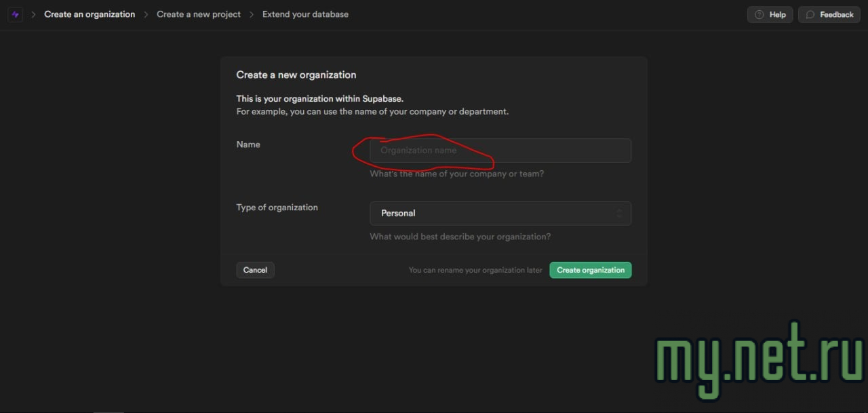Click the Supabase lightning bolt logo
This screenshot has height=413, width=868.
tap(16, 14)
